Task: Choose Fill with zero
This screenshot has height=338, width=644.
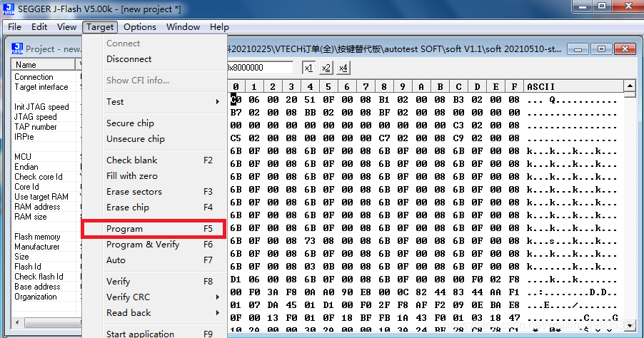Action: coord(154,176)
